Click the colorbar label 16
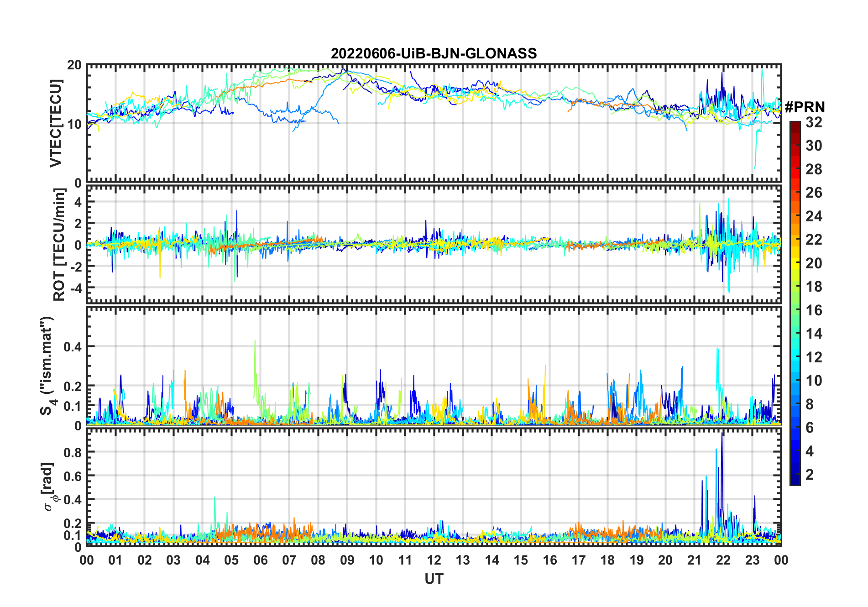Image resolution: width=868 pixels, height=607 pixels. (x=814, y=310)
